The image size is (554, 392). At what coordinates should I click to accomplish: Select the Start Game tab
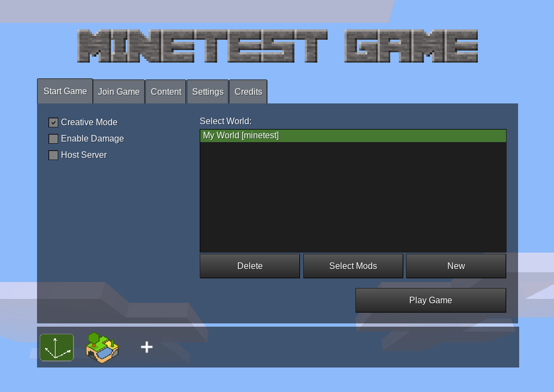pos(65,91)
